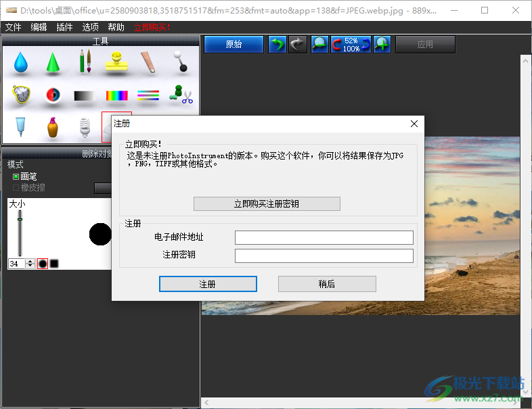Choose the colored lines tool icon

(148, 95)
